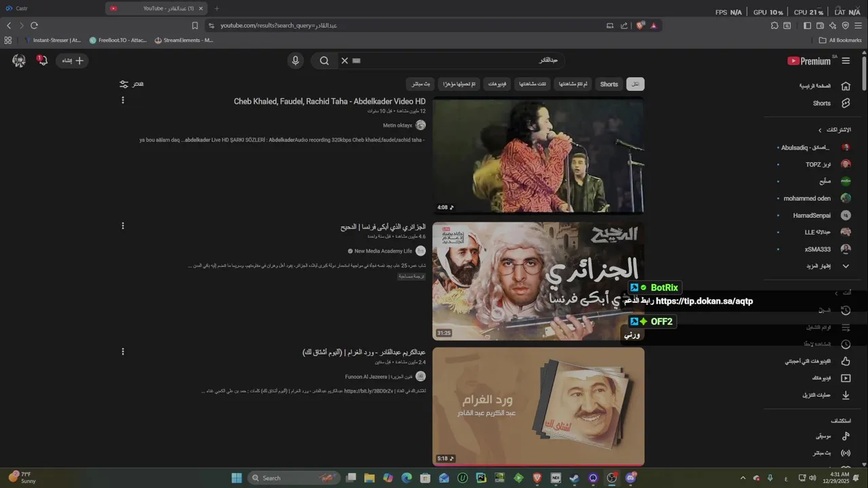This screenshot has height=488, width=868.
Task: Open the Home icon in YouTube sidebar
Action: (x=846, y=86)
